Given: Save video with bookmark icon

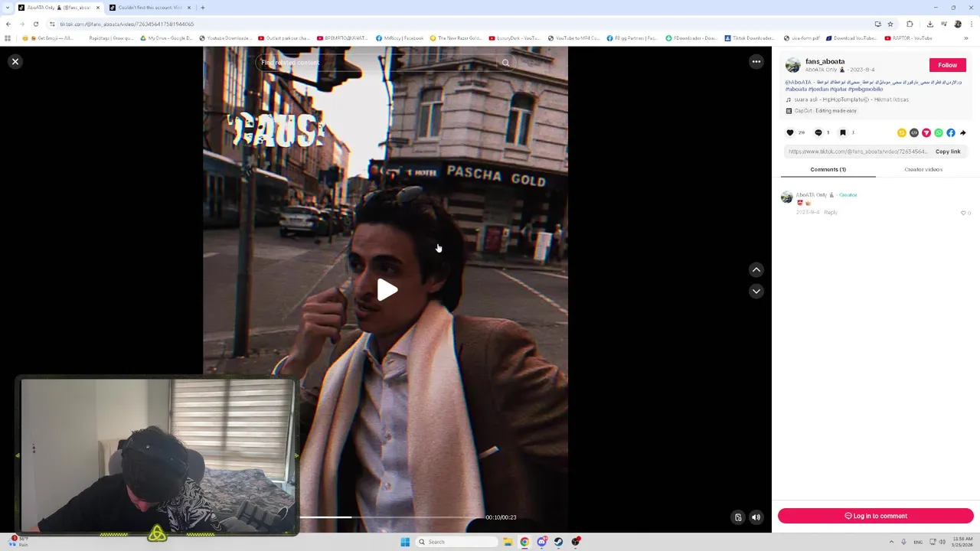Looking at the screenshot, I should pos(843,132).
